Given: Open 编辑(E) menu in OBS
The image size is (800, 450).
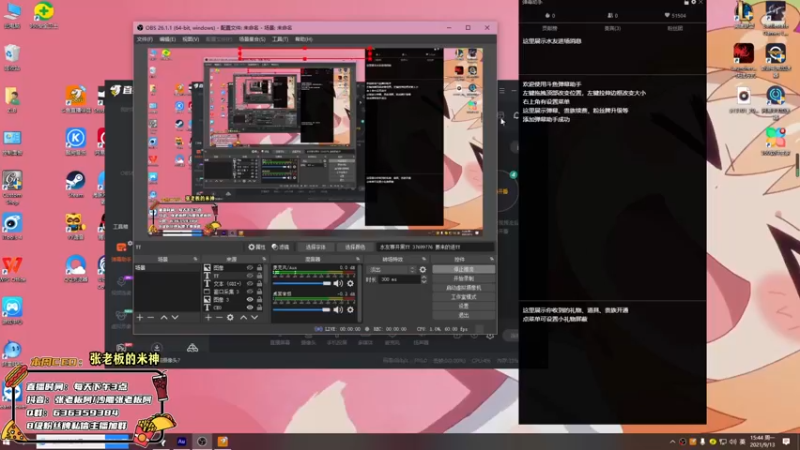Looking at the screenshot, I should pyautogui.click(x=167, y=39).
